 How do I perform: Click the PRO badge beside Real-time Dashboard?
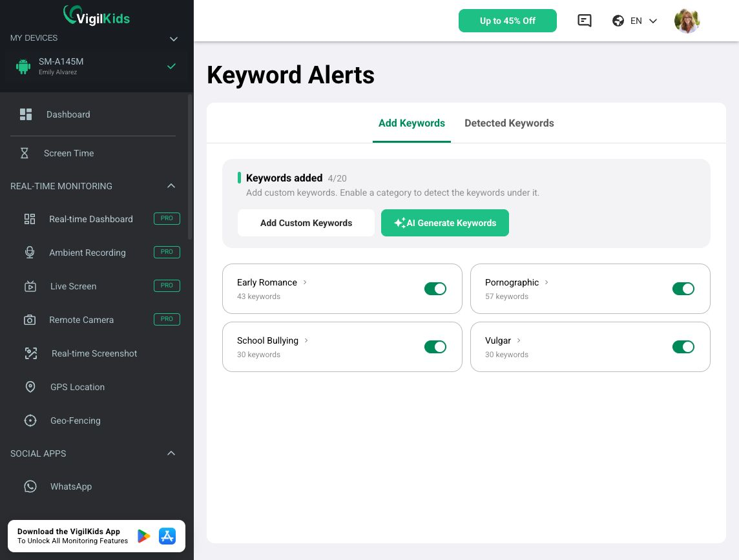(x=167, y=218)
